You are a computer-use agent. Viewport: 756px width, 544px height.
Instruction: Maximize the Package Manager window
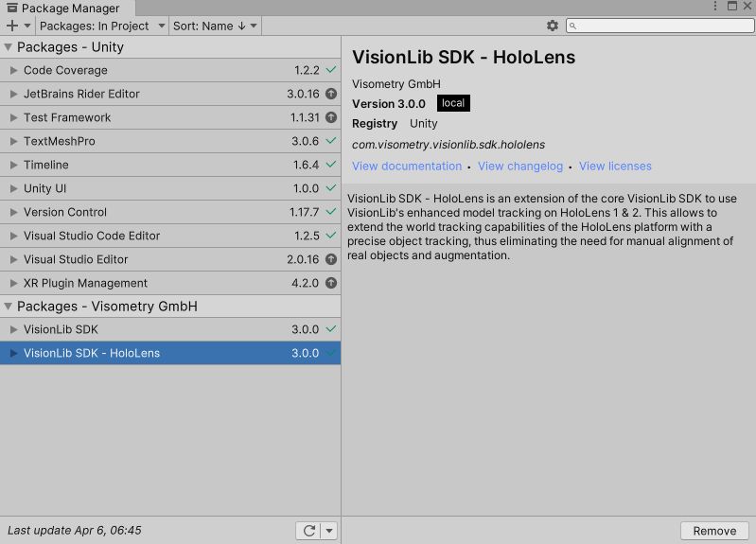click(x=732, y=6)
